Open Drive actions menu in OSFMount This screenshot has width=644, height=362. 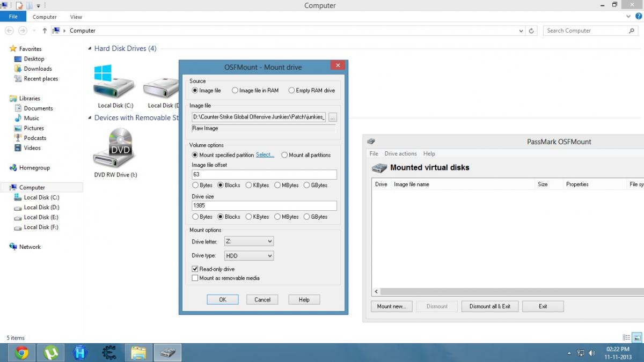tap(400, 153)
